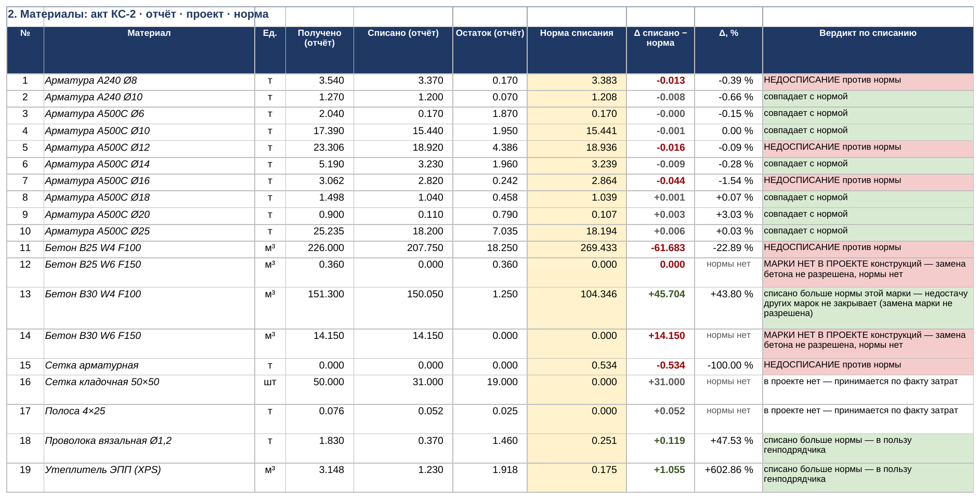The image size is (980, 499).
Task: Select the cell 'Бетон В30 W6 F150'
Action: (149, 344)
